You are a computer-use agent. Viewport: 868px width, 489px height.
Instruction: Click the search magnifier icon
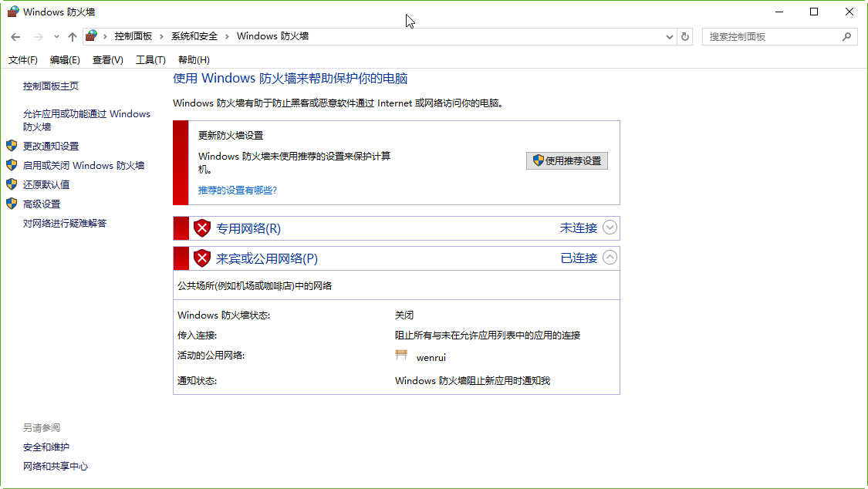click(846, 37)
